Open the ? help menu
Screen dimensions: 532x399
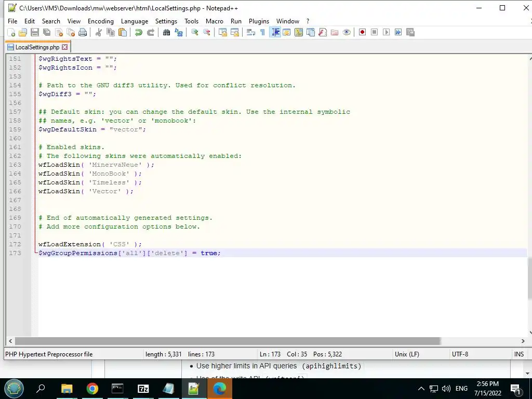point(308,21)
